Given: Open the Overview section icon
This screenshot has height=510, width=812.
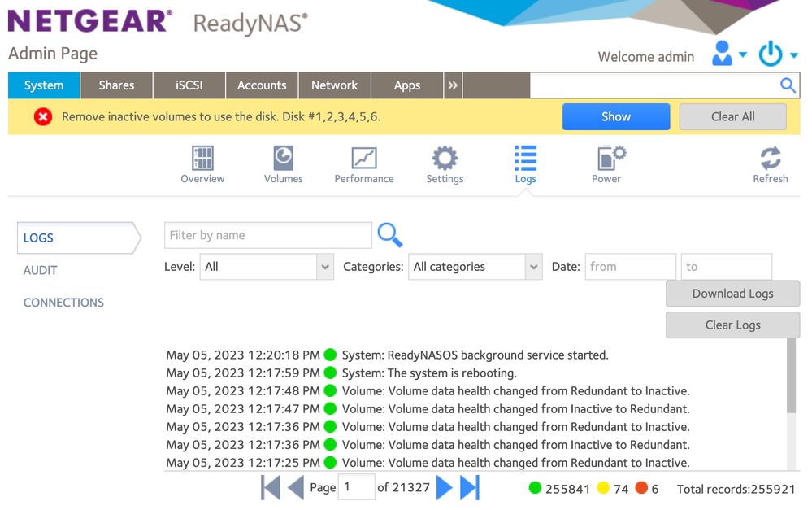Looking at the screenshot, I should pos(202,159).
